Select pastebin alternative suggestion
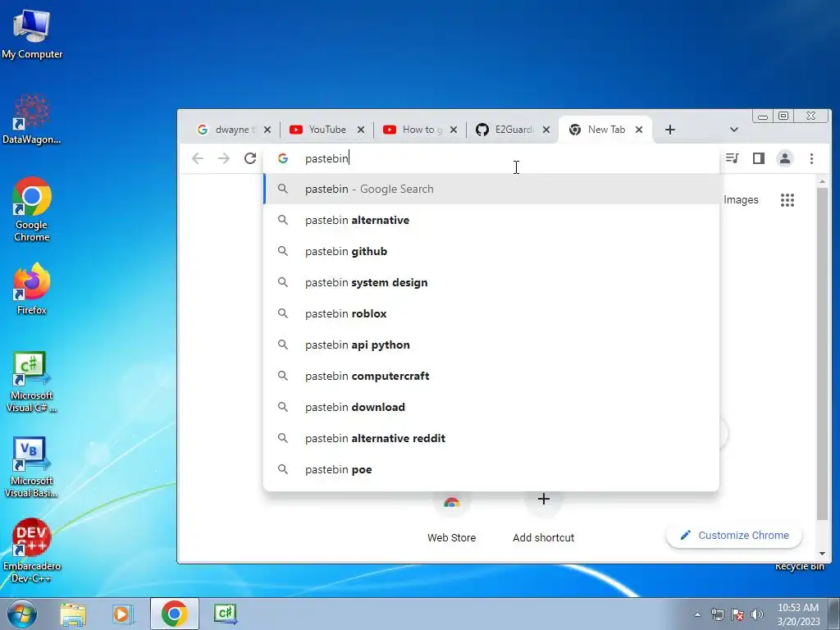840x630 pixels. click(x=491, y=220)
